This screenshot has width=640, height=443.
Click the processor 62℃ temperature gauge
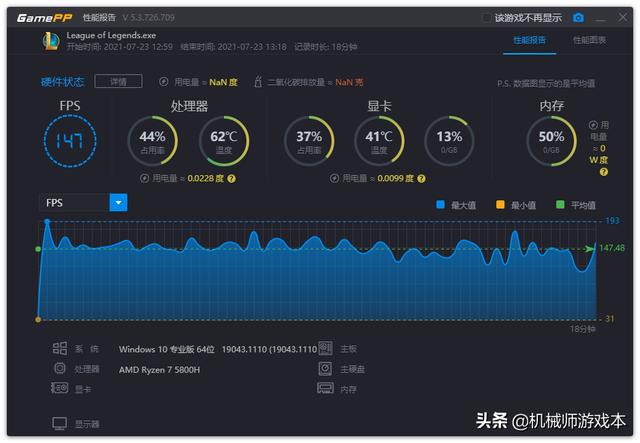click(224, 141)
